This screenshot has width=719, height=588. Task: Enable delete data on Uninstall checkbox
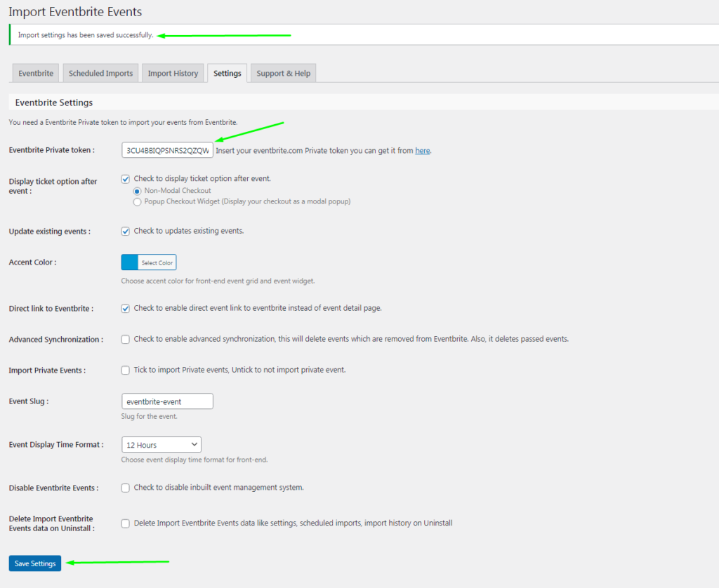pyautogui.click(x=126, y=523)
